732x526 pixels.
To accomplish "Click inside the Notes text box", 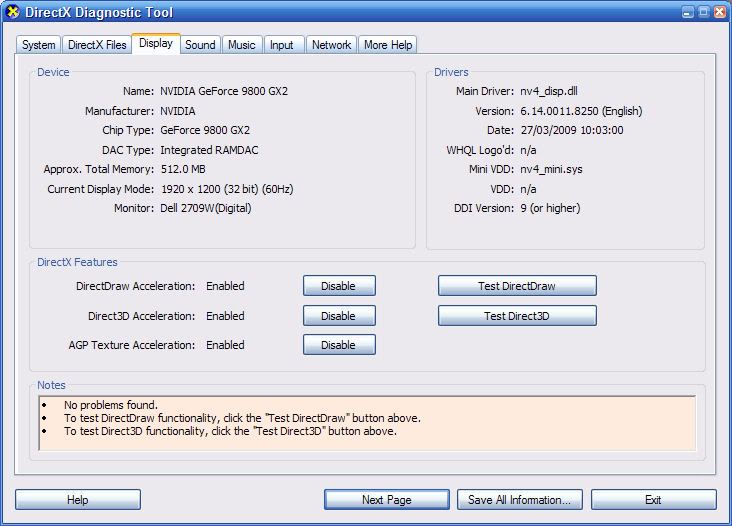I will (x=366, y=422).
